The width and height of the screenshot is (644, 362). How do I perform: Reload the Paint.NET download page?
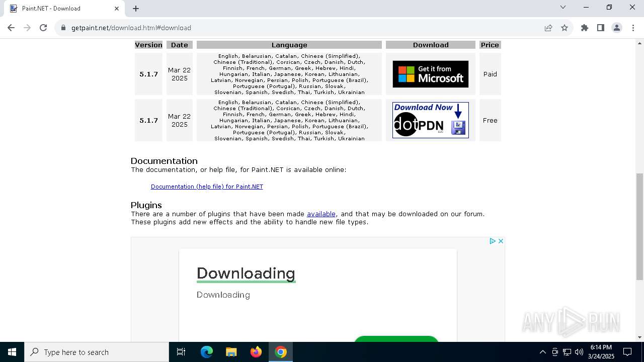coord(43,28)
